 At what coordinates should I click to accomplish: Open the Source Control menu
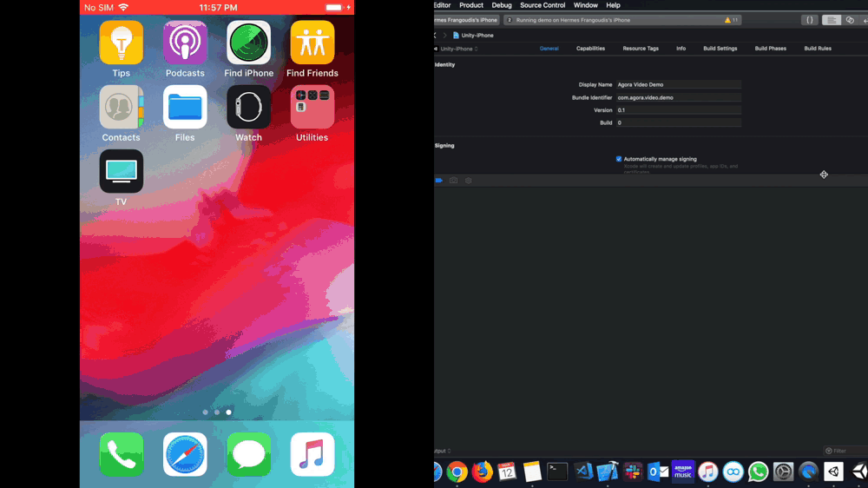(x=542, y=5)
